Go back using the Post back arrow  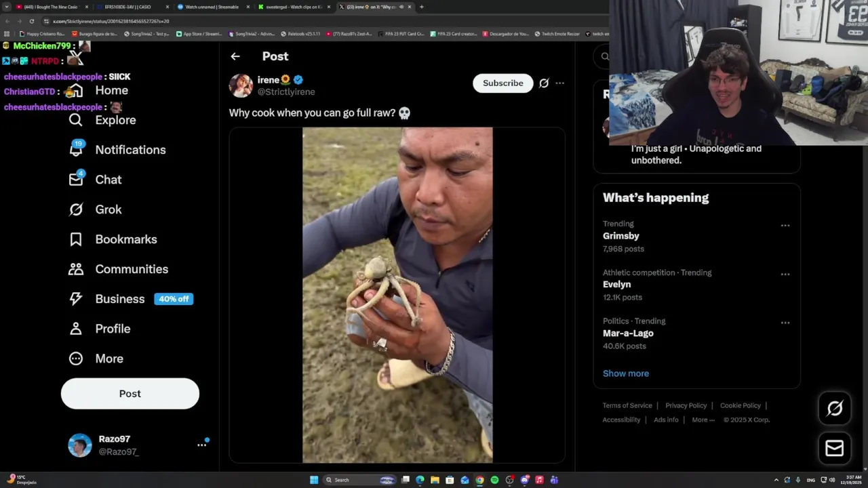(x=235, y=56)
